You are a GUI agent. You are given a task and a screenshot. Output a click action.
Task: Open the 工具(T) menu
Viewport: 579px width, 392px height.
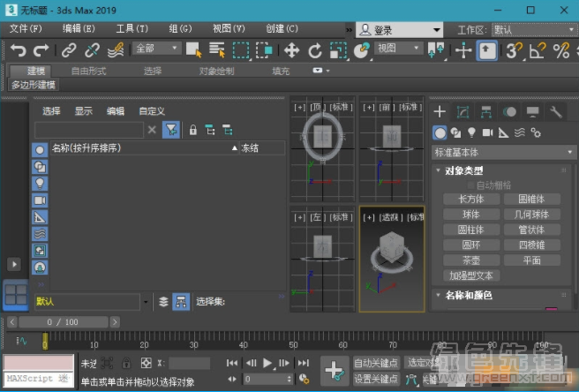pyautogui.click(x=132, y=29)
